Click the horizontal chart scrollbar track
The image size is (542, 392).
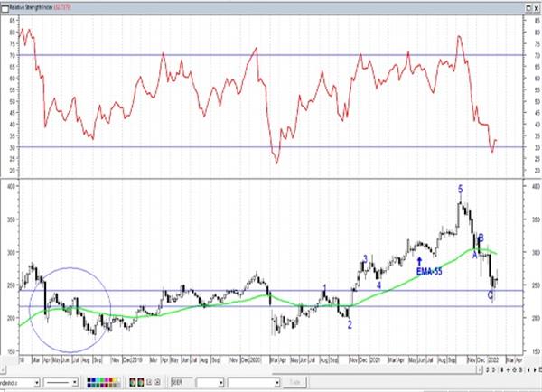242,370
